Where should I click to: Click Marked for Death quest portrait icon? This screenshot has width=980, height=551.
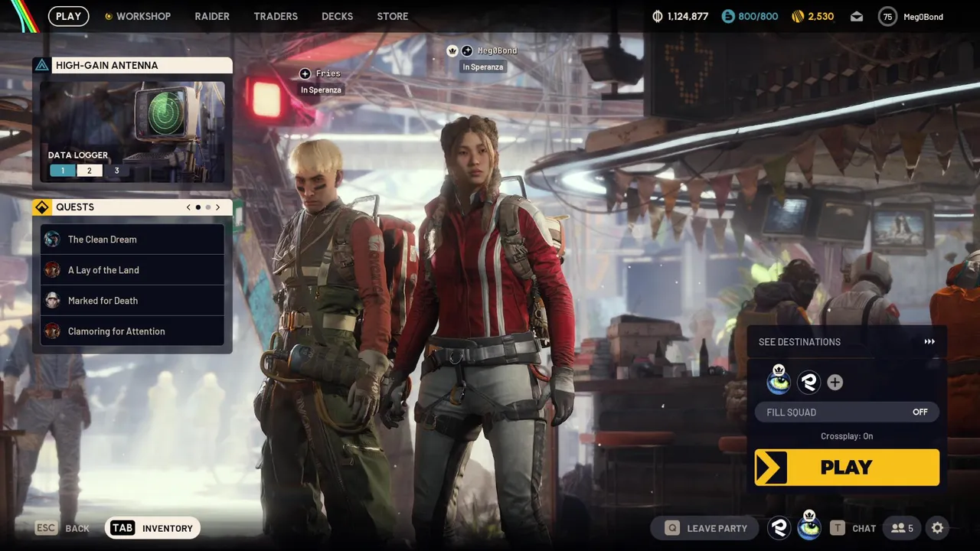point(52,300)
